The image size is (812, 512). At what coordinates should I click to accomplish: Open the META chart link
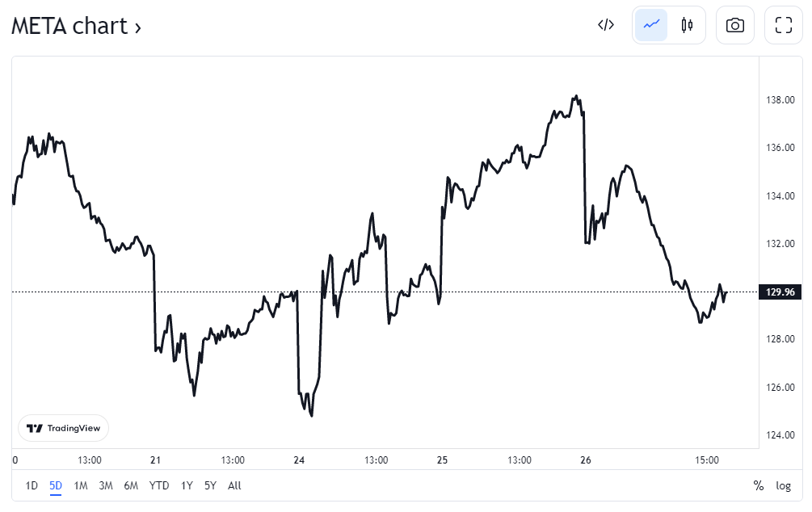click(x=77, y=26)
